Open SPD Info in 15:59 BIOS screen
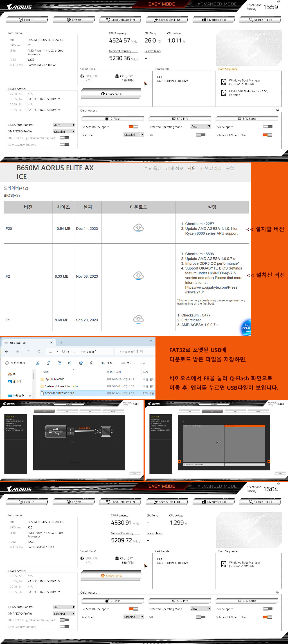 click(180, 118)
